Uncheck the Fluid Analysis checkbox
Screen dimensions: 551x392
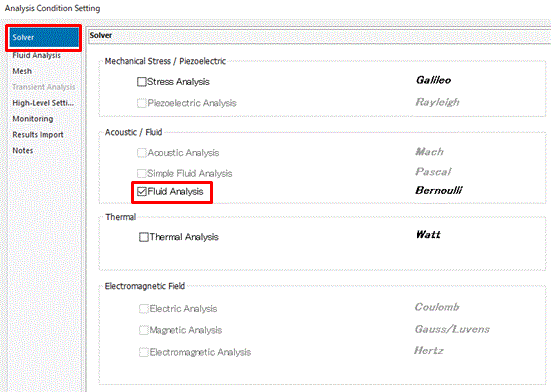tap(142, 191)
